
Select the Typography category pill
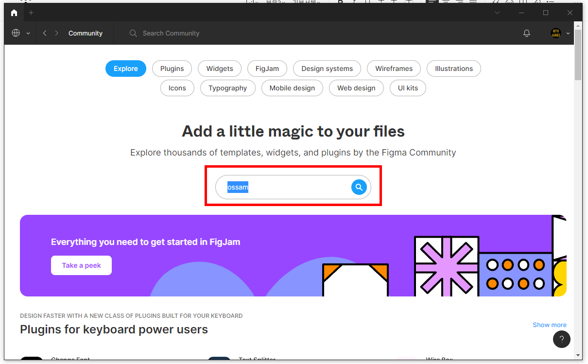tap(228, 88)
